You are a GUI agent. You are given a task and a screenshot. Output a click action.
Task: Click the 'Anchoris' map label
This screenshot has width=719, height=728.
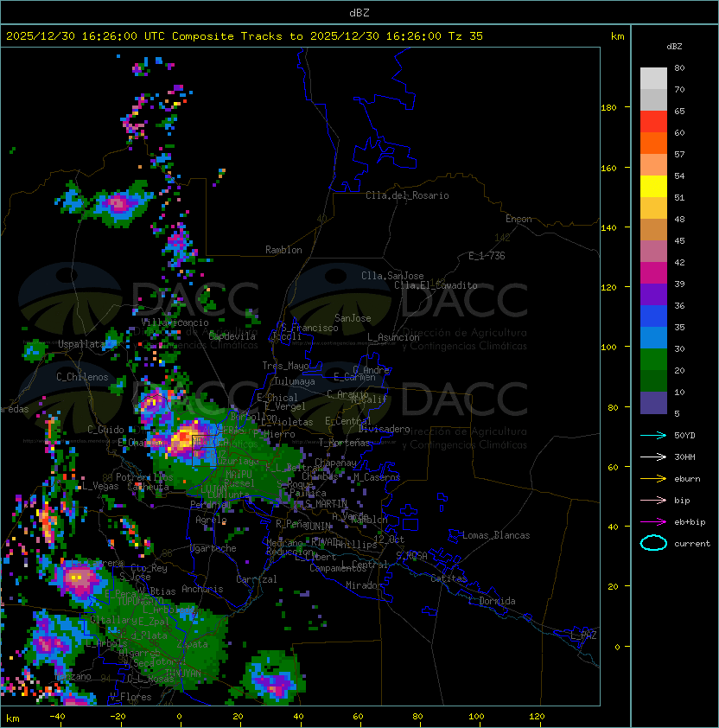tap(202, 589)
